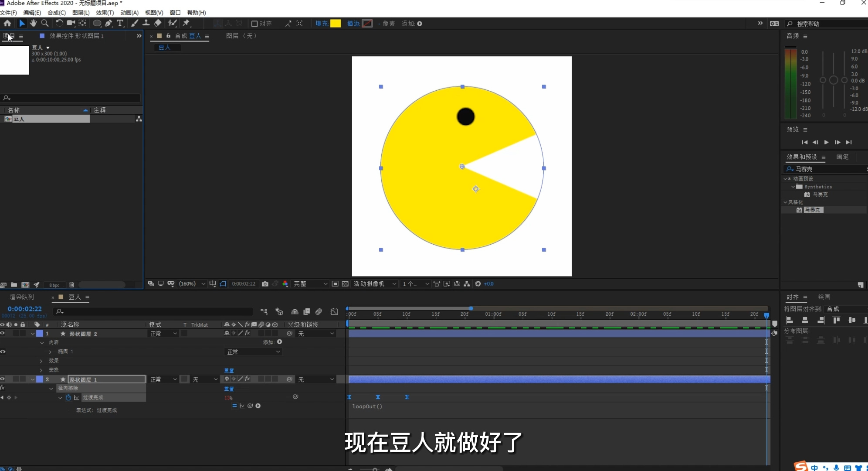Image resolution: width=868 pixels, height=471 pixels.
Task: Click 重置 link for 形状图层 2 变换
Action: click(229, 370)
